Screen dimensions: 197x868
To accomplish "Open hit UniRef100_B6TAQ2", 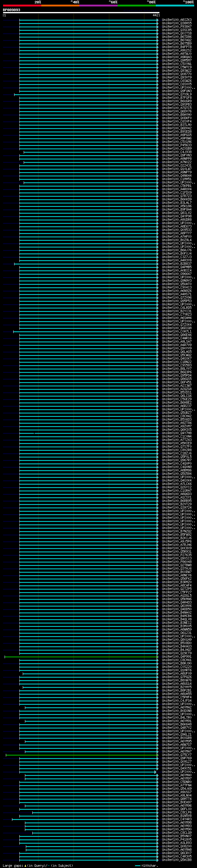I will point(177,40).
